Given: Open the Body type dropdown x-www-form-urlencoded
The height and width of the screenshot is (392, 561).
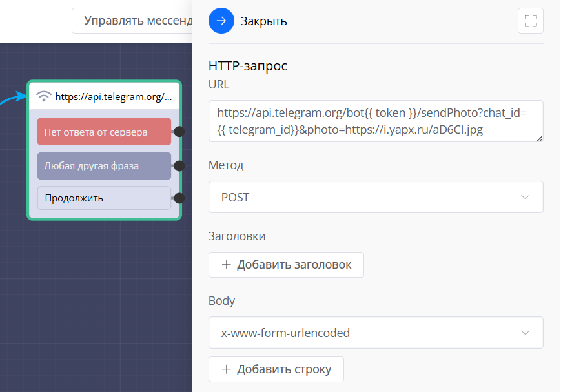Looking at the screenshot, I should [376, 333].
